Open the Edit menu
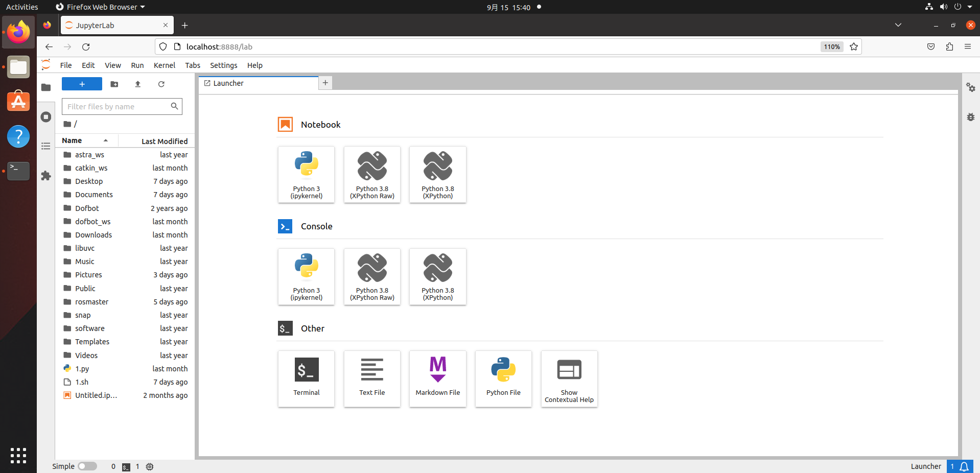The height and width of the screenshot is (473, 980). pos(88,65)
